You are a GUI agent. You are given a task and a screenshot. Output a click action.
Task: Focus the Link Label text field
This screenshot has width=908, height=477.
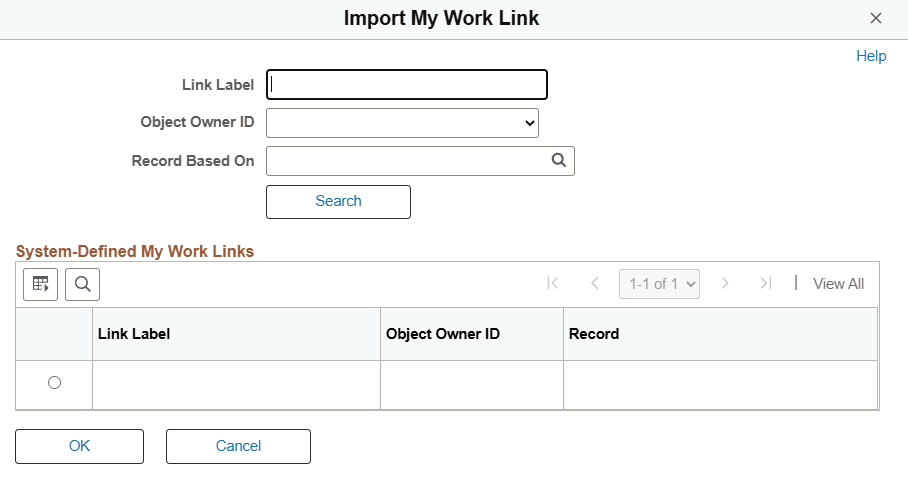(407, 85)
